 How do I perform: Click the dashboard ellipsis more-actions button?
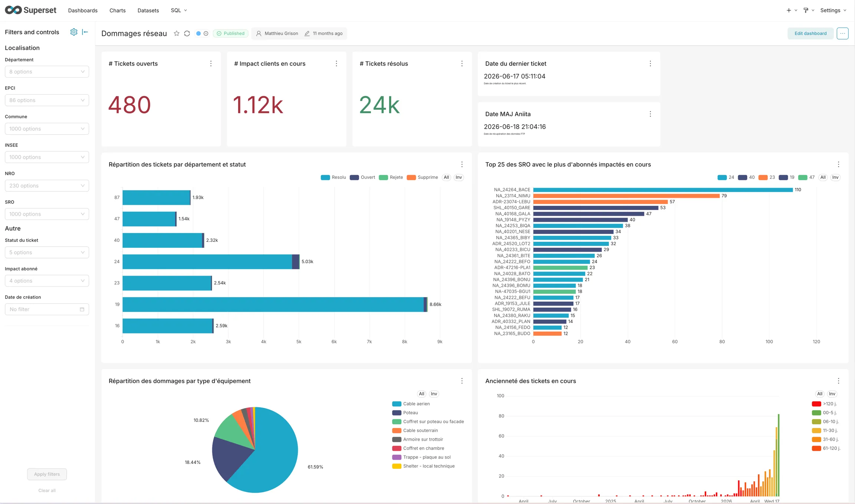842,33
